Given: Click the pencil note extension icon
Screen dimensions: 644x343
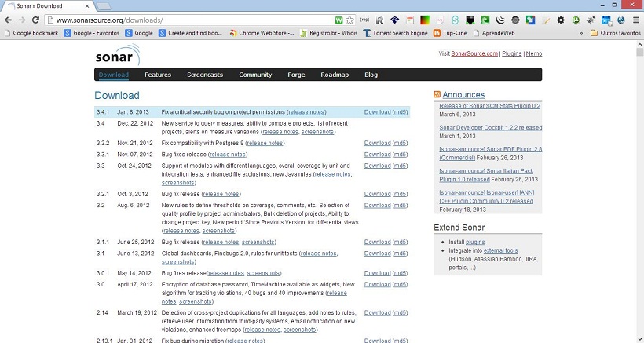Looking at the screenshot, I should (x=545, y=20).
